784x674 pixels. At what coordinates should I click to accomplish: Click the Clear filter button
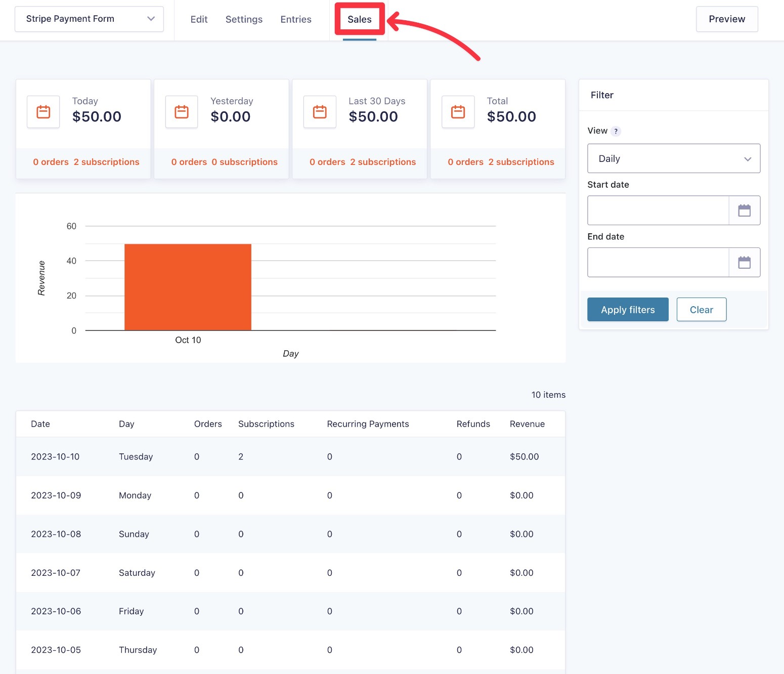pos(702,310)
